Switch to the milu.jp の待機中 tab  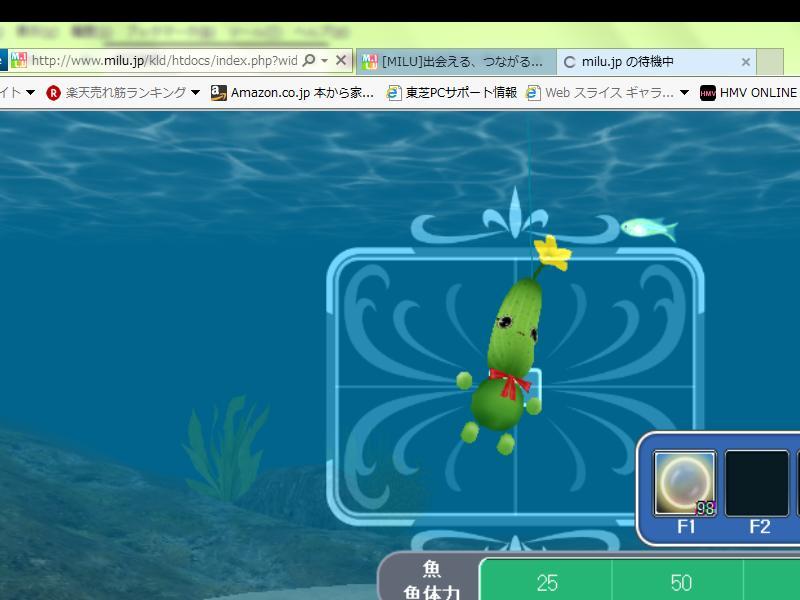tap(657, 62)
